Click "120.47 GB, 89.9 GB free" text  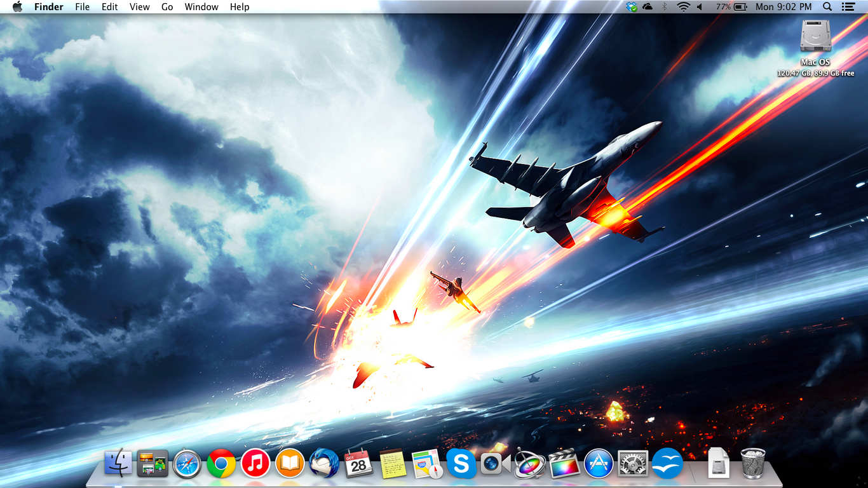point(816,74)
